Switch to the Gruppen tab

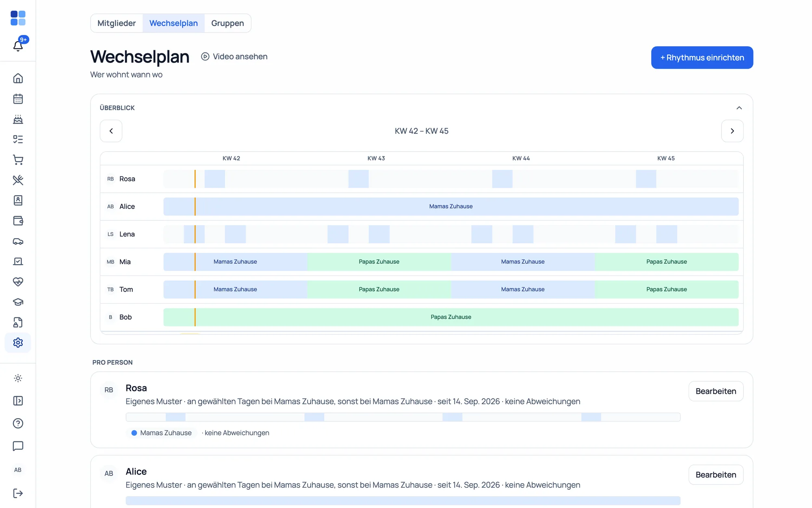(x=227, y=23)
